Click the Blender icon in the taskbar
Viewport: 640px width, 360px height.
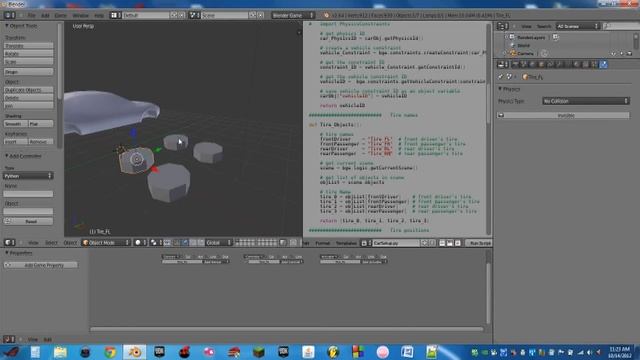tap(134, 352)
